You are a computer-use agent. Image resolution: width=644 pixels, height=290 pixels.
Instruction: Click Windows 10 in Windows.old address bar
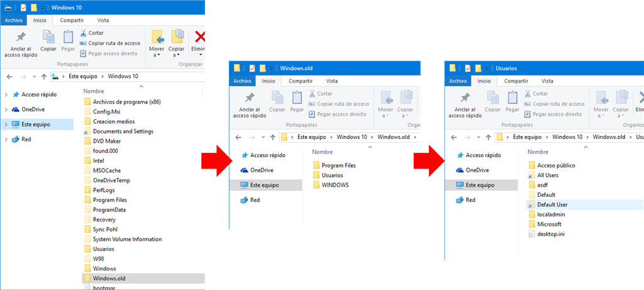[x=352, y=137]
